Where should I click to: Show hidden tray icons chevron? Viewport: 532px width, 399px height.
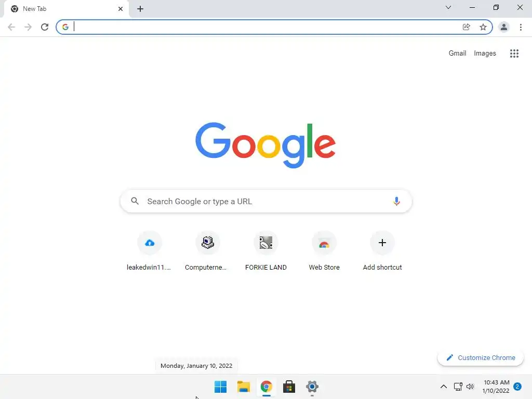click(444, 387)
